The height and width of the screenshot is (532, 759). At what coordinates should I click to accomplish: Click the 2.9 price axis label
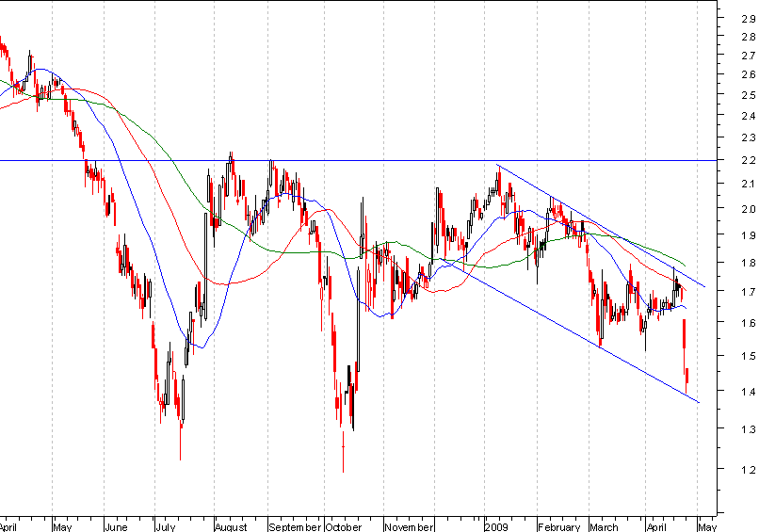749,19
